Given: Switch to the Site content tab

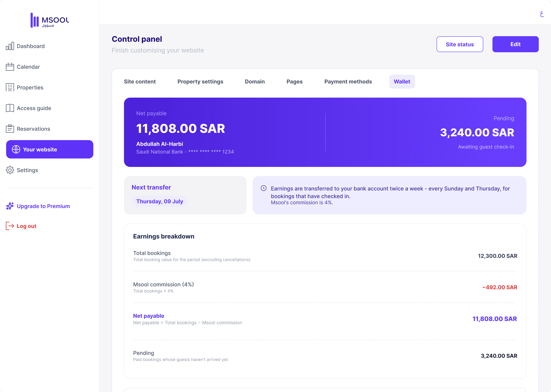Looking at the screenshot, I should 140,82.
